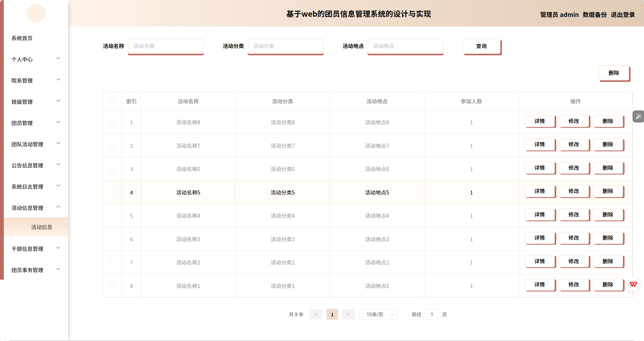Click the 活动名称 search input field
This screenshot has height=341, width=644.
point(166,46)
